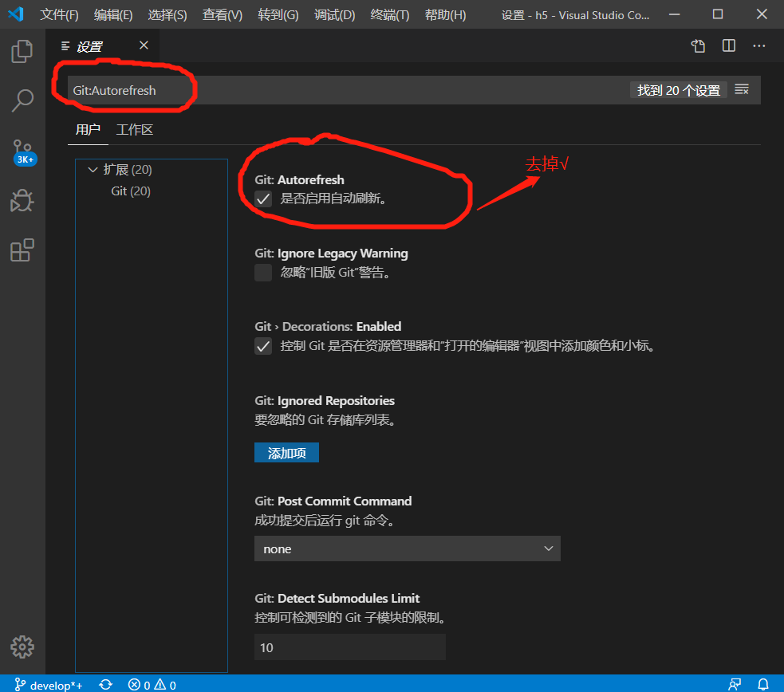
Task: Open the feedback icon in status bar
Action: (x=735, y=685)
